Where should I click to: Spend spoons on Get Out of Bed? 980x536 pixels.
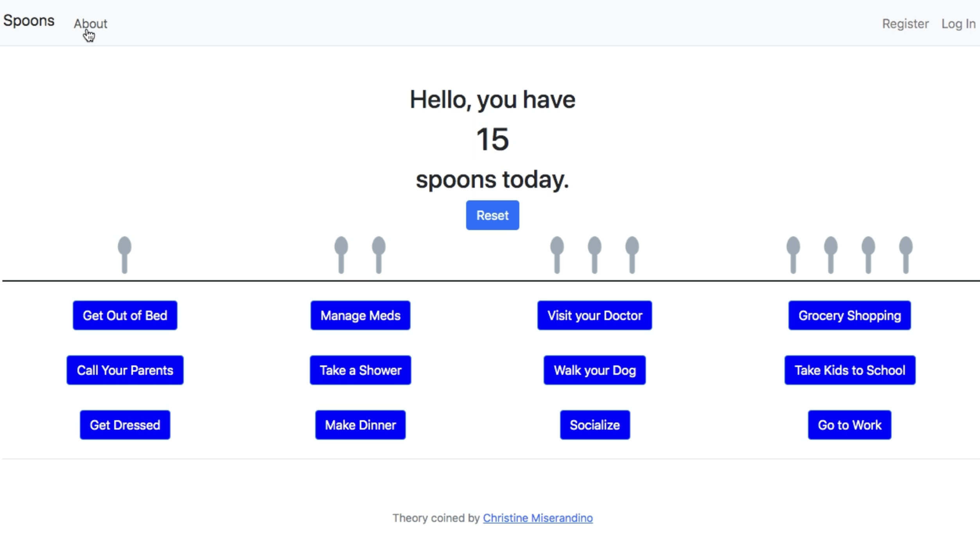pos(125,315)
